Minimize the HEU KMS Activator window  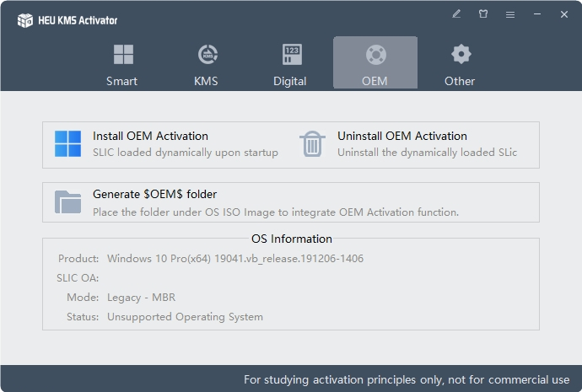point(537,14)
